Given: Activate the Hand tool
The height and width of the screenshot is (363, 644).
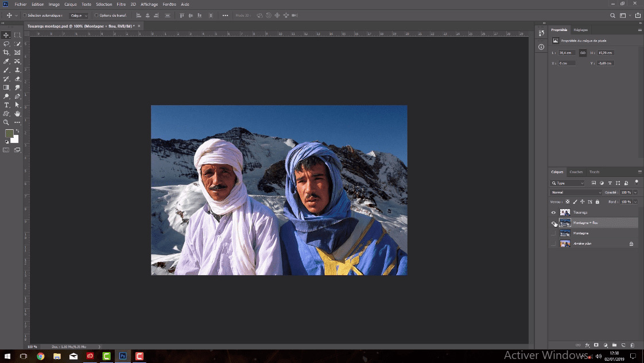Looking at the screenshot, I should point(17,114).
